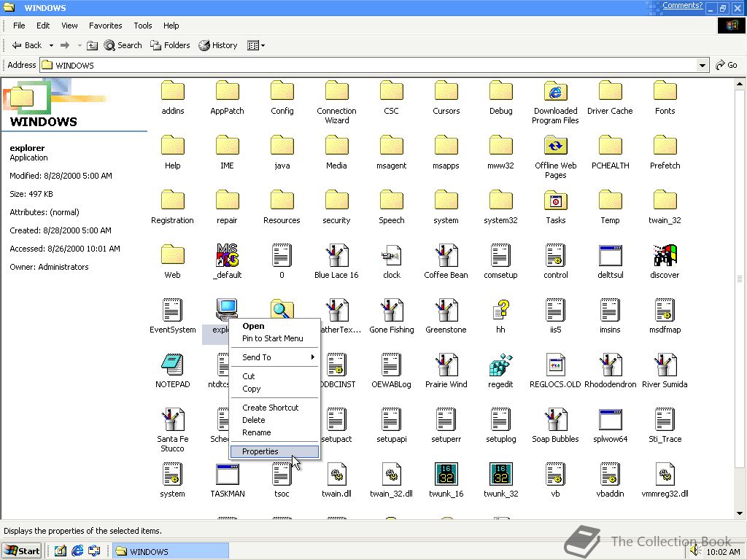This screenshot has width=747, height=560.
Task: Select the clock file icon
Action: [x=392, y=256]
